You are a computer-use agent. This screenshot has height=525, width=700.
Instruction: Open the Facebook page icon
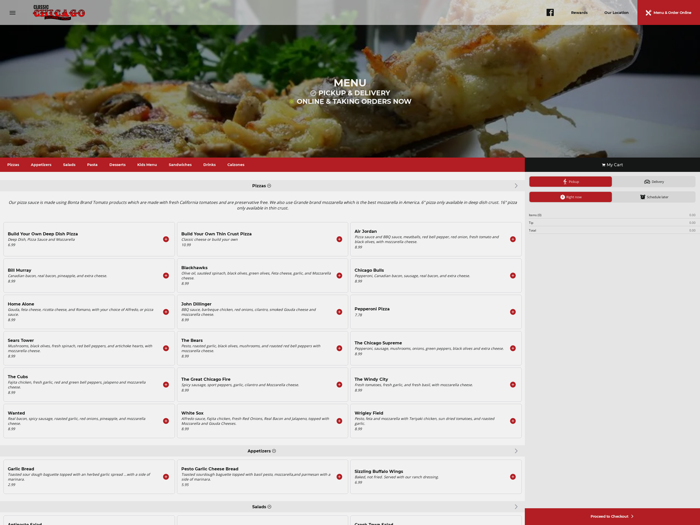pos(550,12)
